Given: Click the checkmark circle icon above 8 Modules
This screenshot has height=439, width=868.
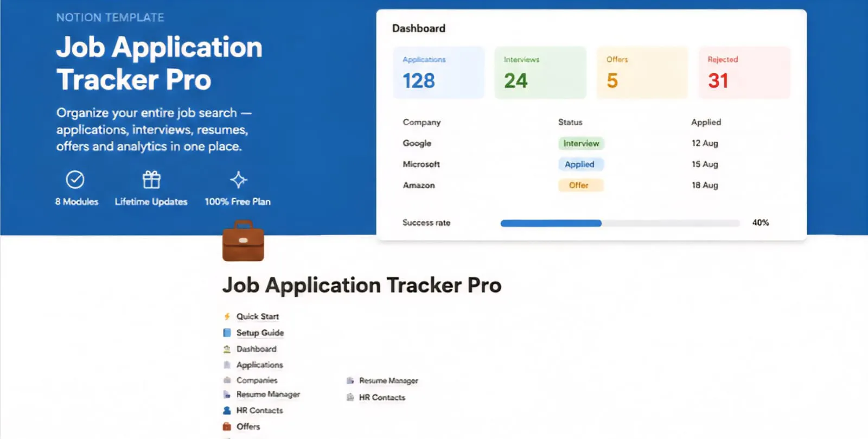Looking at the screenshot, I should coord(75,180).
